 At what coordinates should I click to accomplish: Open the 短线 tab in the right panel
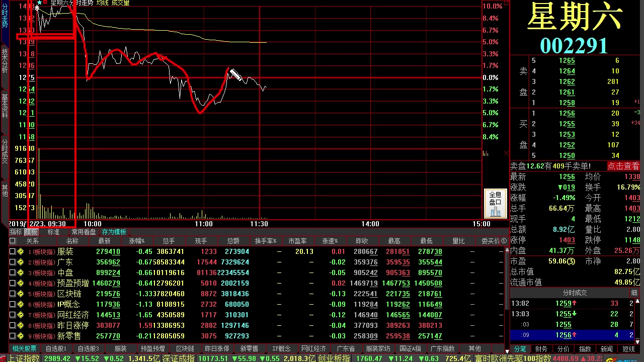pos(628,348)
